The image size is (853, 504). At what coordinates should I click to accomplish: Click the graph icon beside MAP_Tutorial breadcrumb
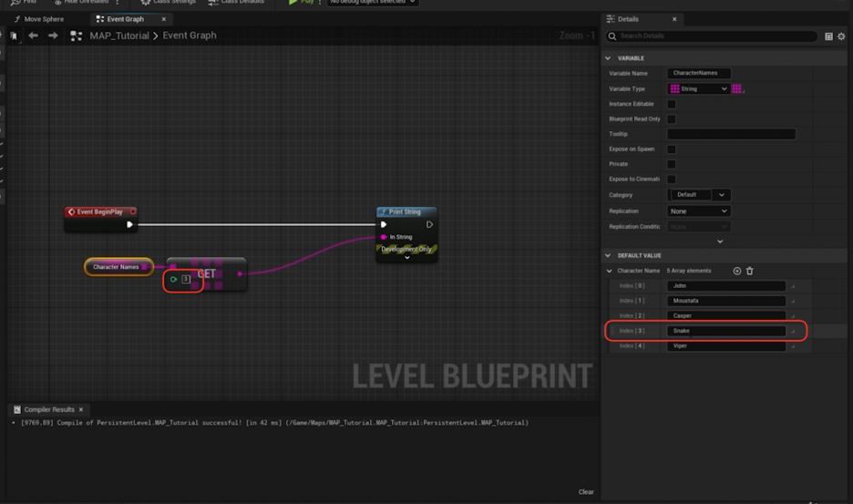pos(77,36)
